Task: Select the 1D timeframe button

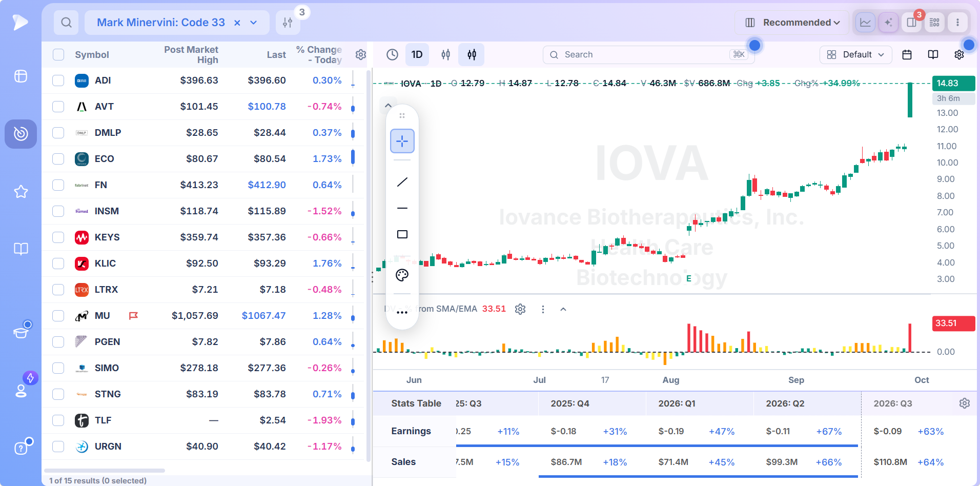Action: 417,55
